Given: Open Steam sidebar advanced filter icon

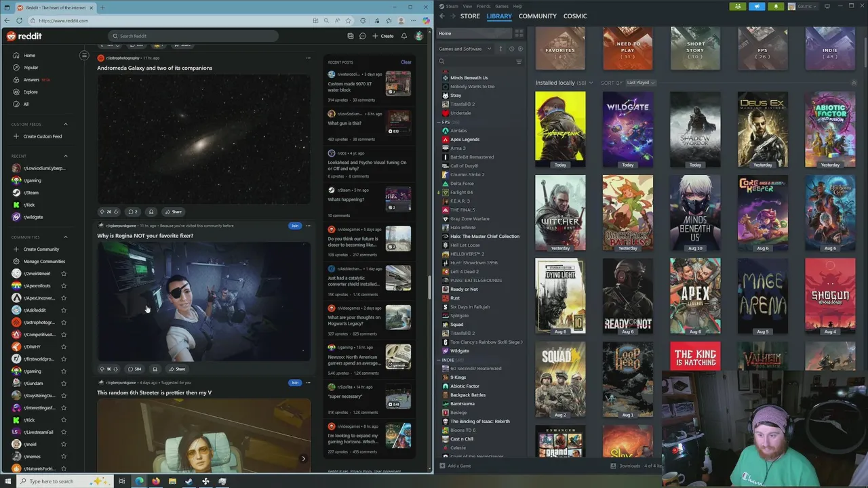Looking at the screenshot, I should coord(519,62).
